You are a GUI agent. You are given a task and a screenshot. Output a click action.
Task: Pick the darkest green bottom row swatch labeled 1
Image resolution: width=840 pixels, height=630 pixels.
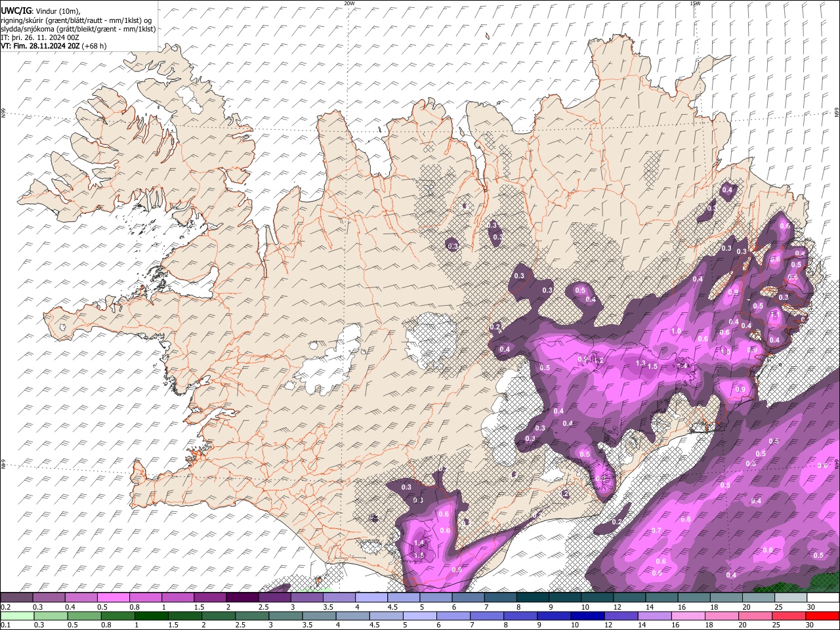pos(152,616)
